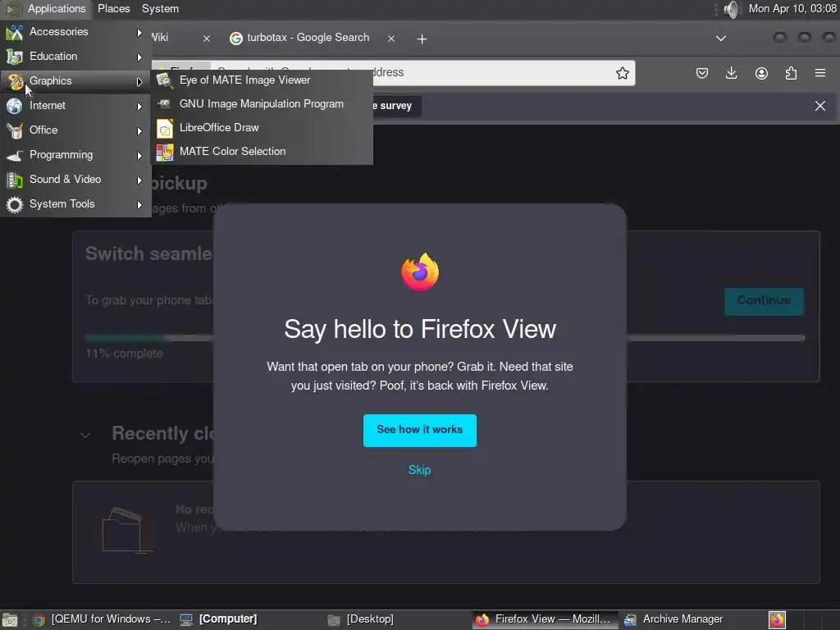Open the Accessories category
Screen dimensions: 840x630
click(75, 32)
